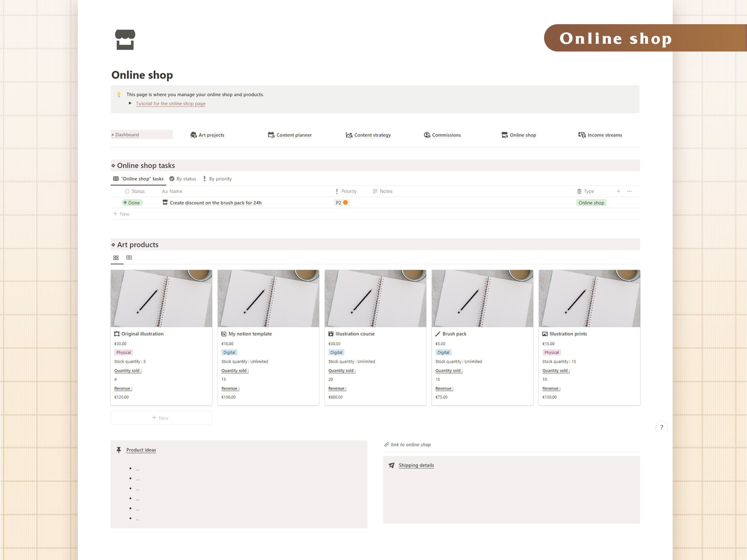Click the pin icon beside Product ideas
The height and width of the screenshot is (560, 747).
point(119,450)
